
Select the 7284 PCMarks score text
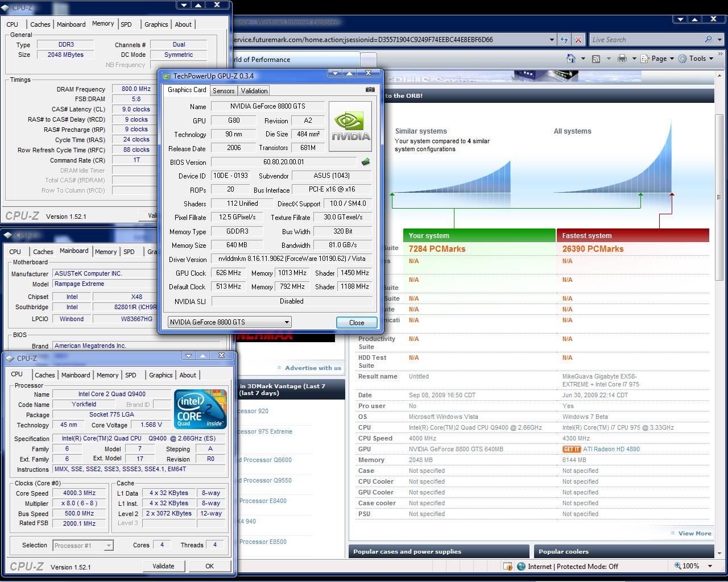[x=437, y=249]
